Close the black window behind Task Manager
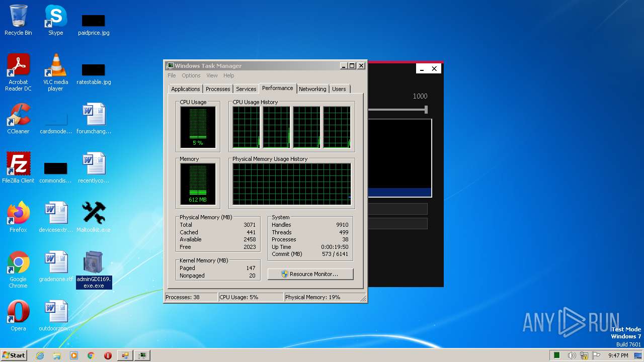This screenshot has height=362, width=644. [434, 69]
